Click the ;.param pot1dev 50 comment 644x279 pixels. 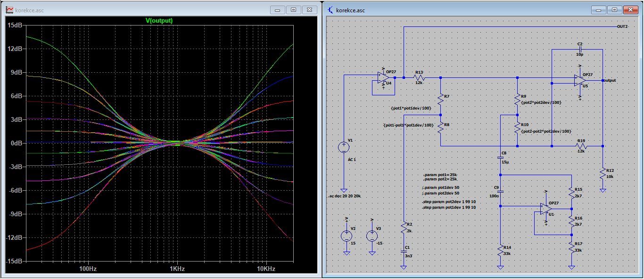[x=441, y=187]
